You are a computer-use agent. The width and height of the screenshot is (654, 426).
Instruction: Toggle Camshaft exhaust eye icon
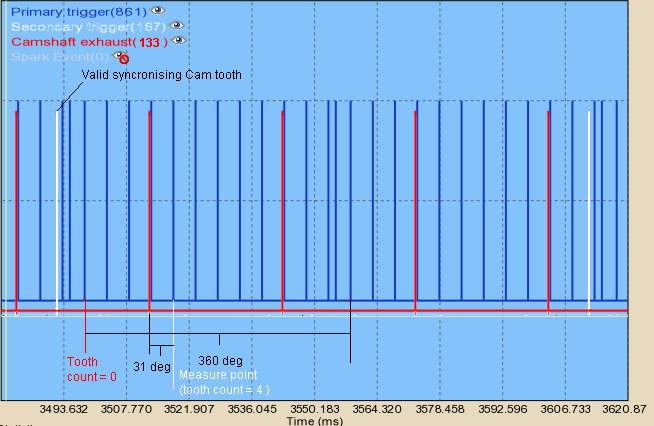[179, 41]
